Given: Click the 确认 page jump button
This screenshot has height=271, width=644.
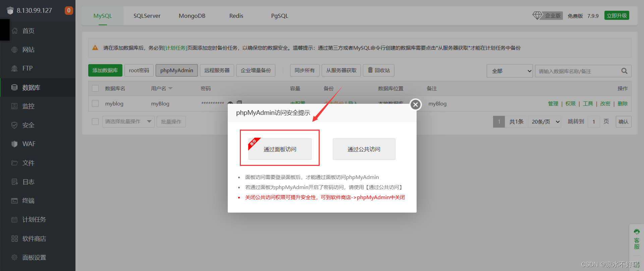Looking at the screenshot, I should pos(624,122).
